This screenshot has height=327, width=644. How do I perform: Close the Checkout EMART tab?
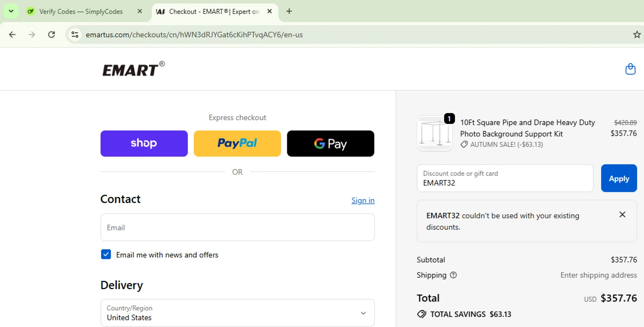270,11
